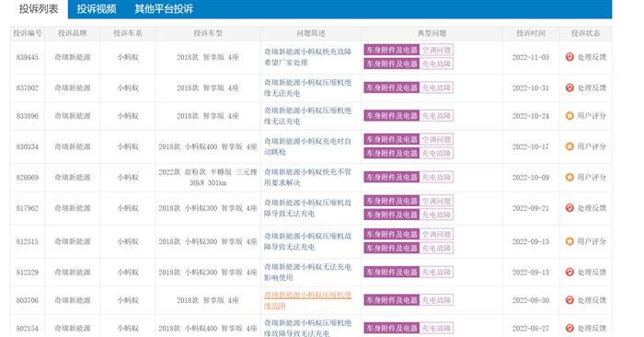Click user rating icon for complaint 830334
Screen dimensions: 644x337
pos(569,146)
